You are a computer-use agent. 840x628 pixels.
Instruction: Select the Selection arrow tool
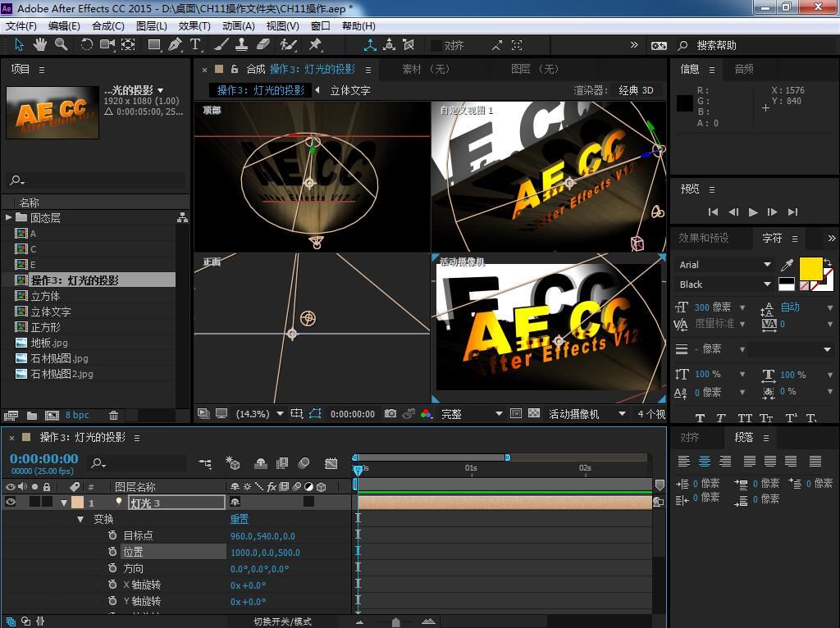click(19, 45)
